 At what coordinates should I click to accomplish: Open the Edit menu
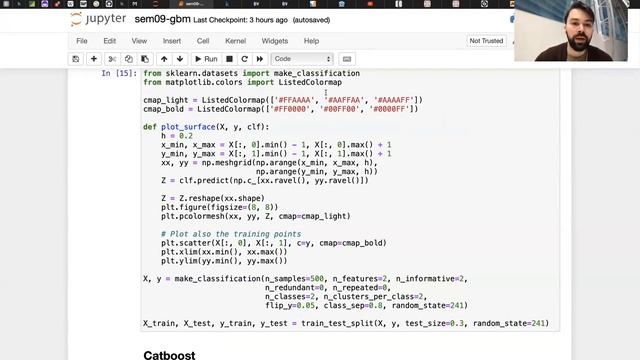(x=109, y=41)
